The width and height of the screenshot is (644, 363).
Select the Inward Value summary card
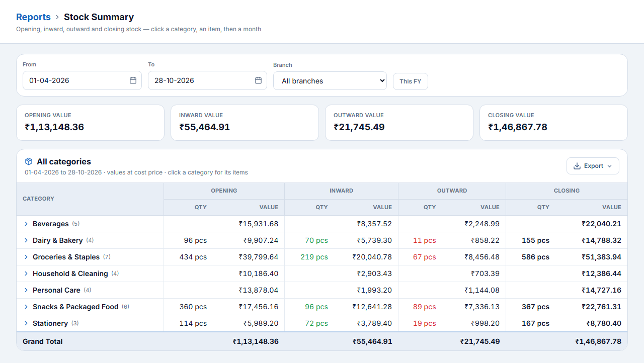(245, 123)
